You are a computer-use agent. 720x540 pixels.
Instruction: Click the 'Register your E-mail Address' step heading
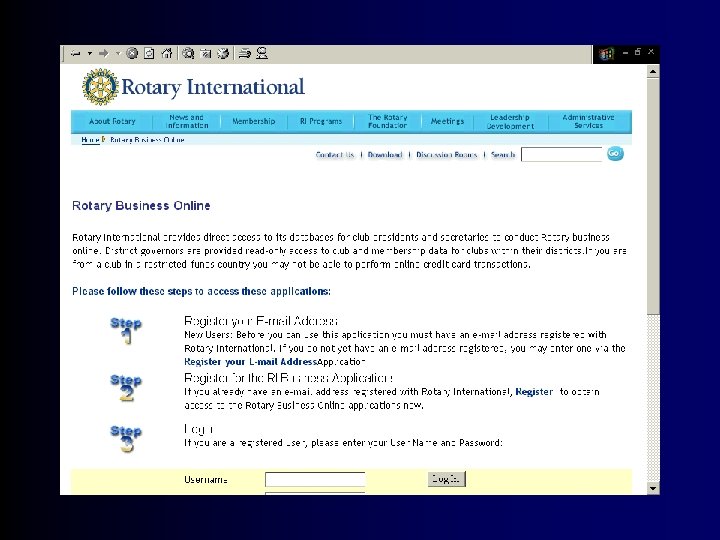pos(261,321)
